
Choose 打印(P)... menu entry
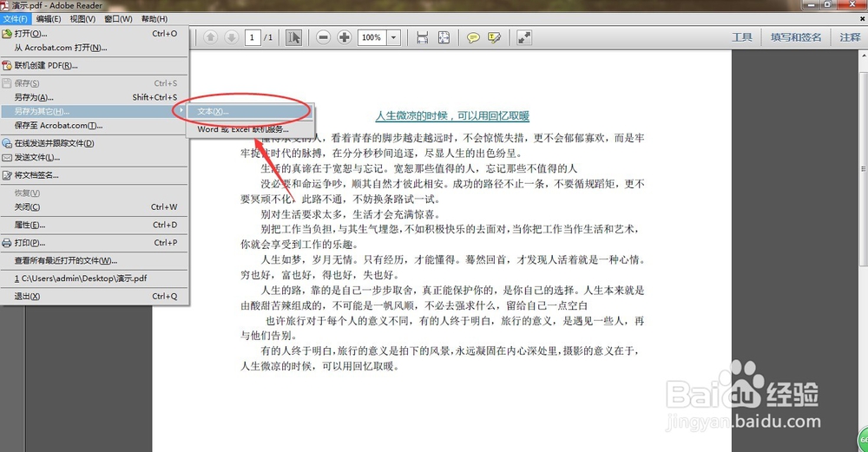[94, 242]
